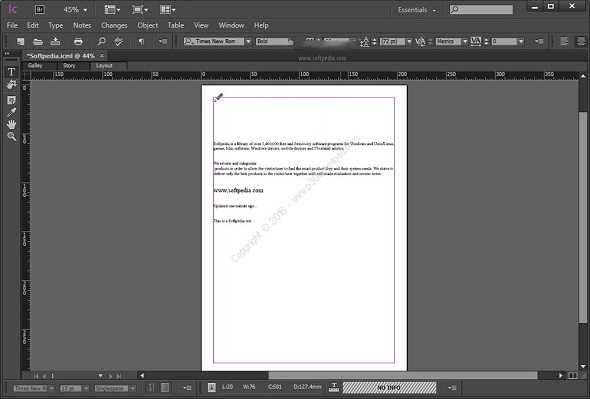The image size is (590, 399).
Task: Step the leading value with its arrows
Action: (x=374, y=42)
